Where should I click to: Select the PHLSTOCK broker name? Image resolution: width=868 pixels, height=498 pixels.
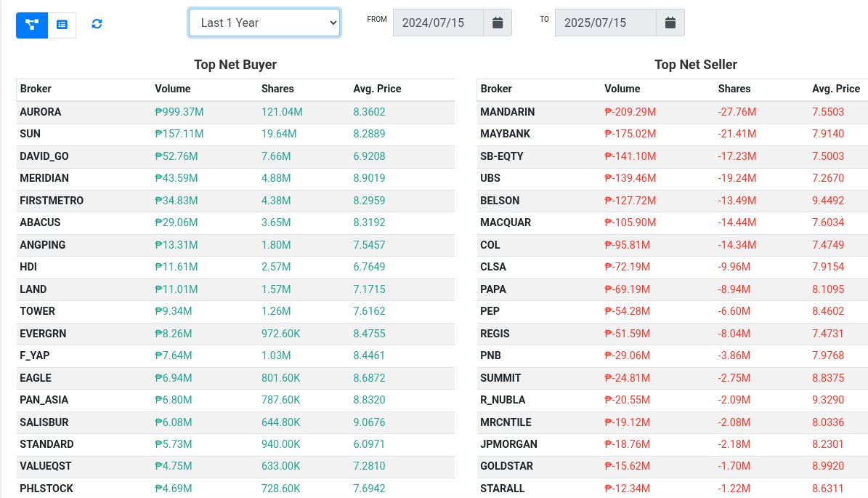click(x=46, y=489)
